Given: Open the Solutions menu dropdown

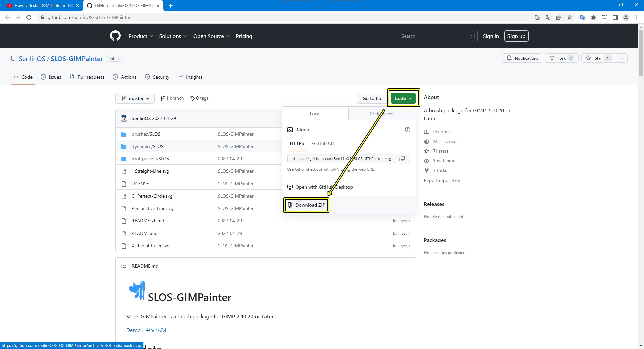Looking at the screenshot, I should [173, 36].
